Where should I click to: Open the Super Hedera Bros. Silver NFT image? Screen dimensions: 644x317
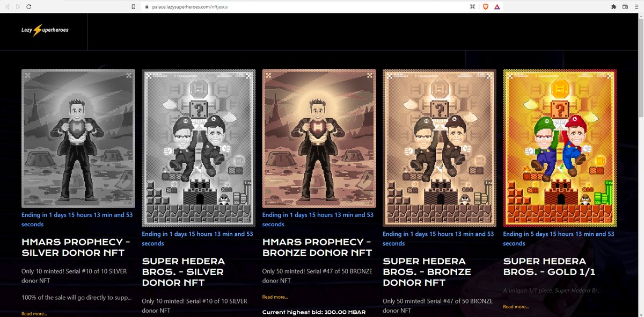197,148
